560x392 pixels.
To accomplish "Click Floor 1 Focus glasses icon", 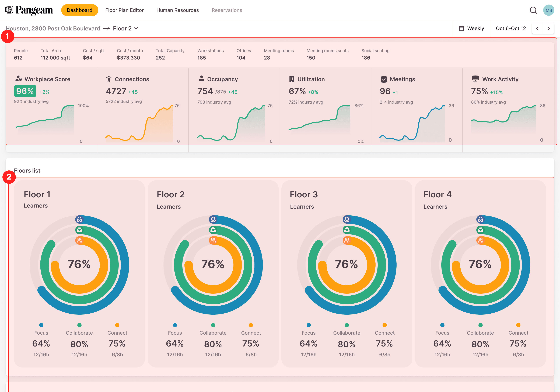I will pyautogui.click(x=79, y=220).
